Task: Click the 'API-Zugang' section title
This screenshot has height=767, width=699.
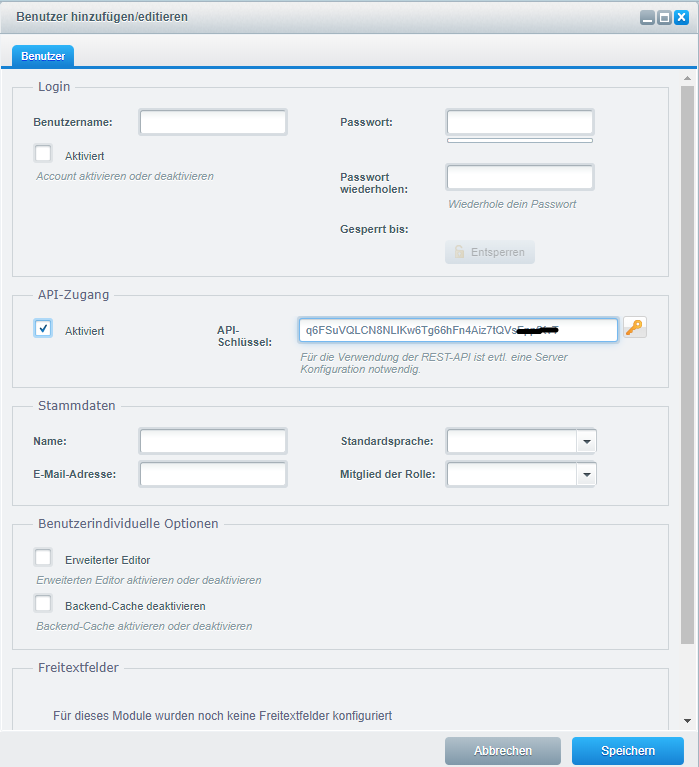Action: click(x=73, y=294)
